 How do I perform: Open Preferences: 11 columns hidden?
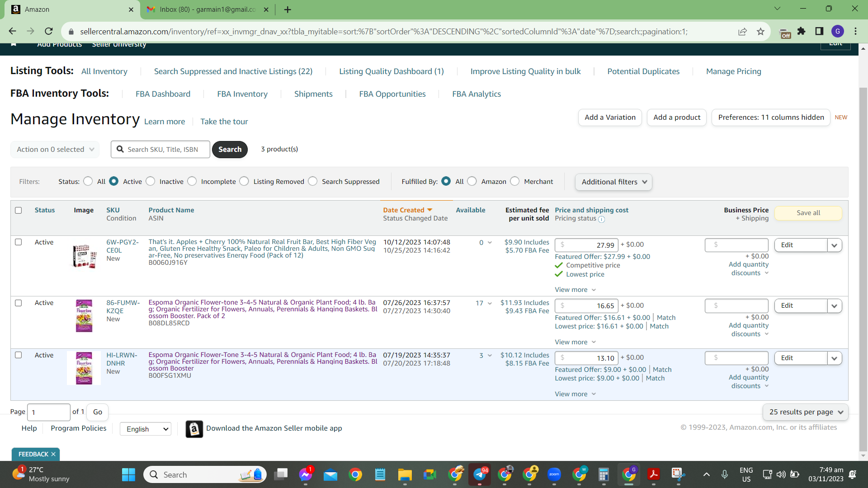[771, 117]
